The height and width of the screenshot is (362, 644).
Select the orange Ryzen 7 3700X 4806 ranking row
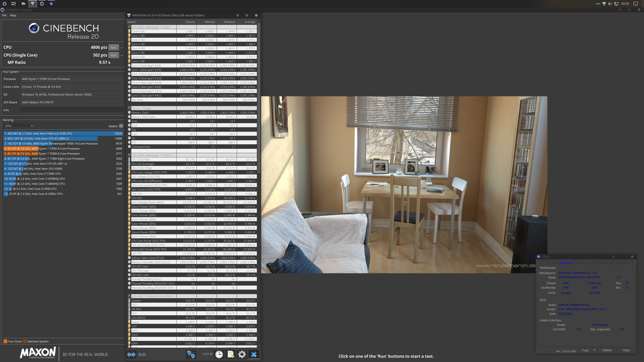(63, 149)
